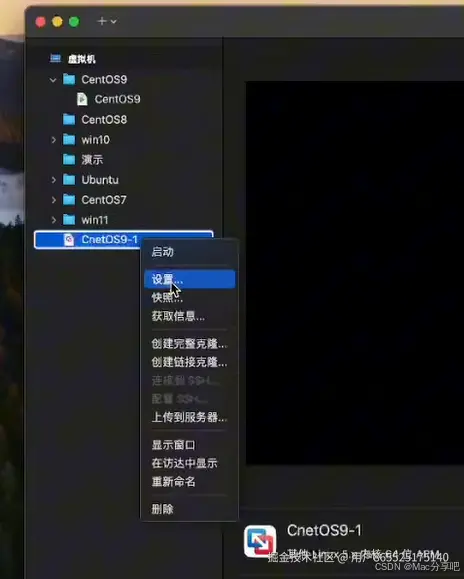Click the 虚拟机 library icon in sidebar header
Image resolution: width=464 pixels, height=579 pixels.
tap(55, 58)
